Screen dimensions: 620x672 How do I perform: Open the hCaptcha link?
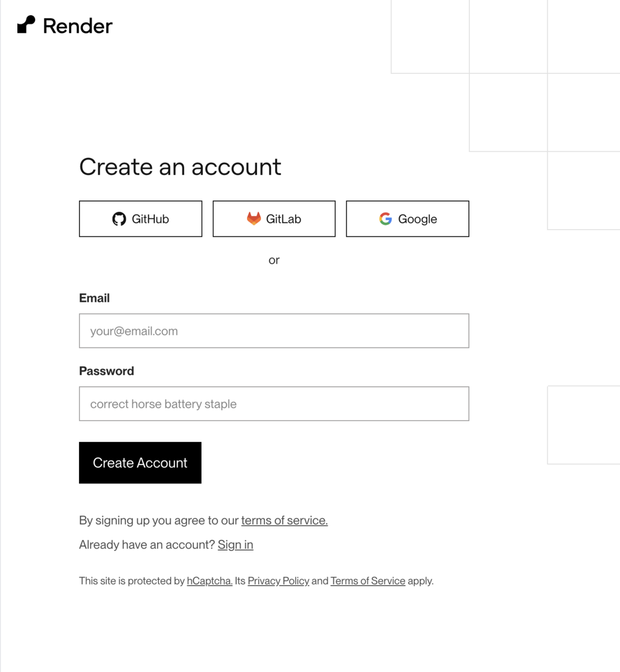click(209, 581)
